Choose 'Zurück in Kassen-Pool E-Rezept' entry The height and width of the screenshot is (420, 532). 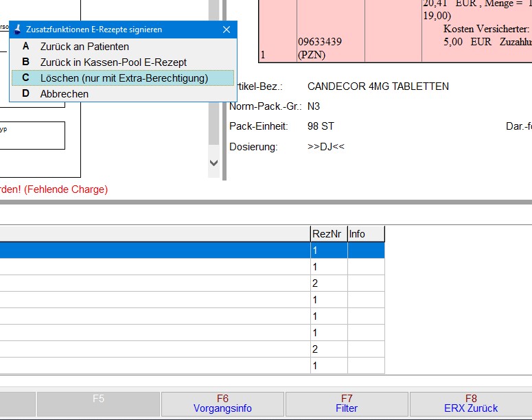(113, 62)
